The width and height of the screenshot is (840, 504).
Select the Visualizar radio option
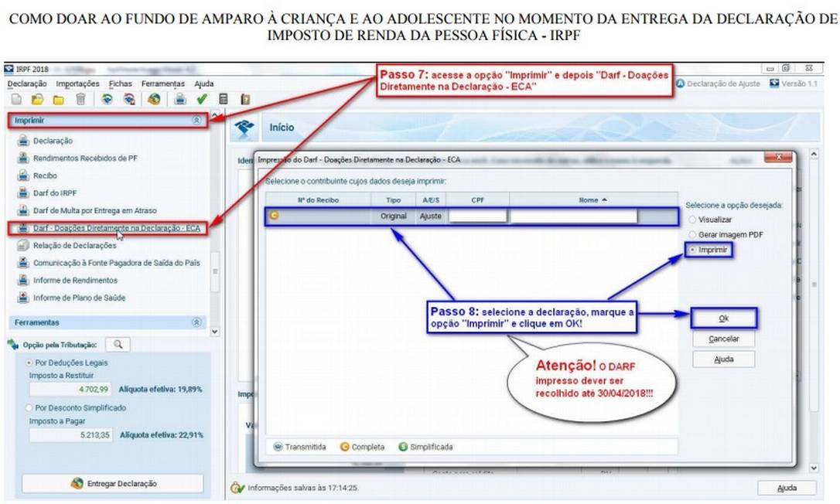point(691,220)
